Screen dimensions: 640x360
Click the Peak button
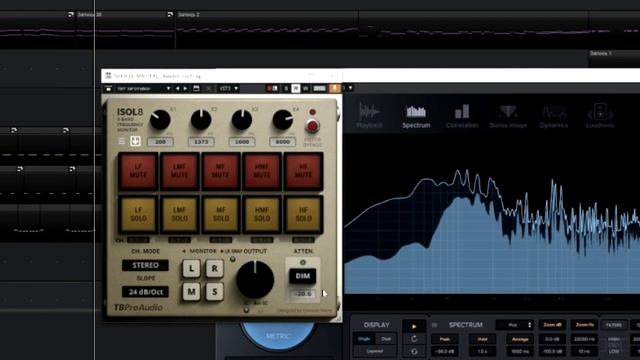[444, 339]
